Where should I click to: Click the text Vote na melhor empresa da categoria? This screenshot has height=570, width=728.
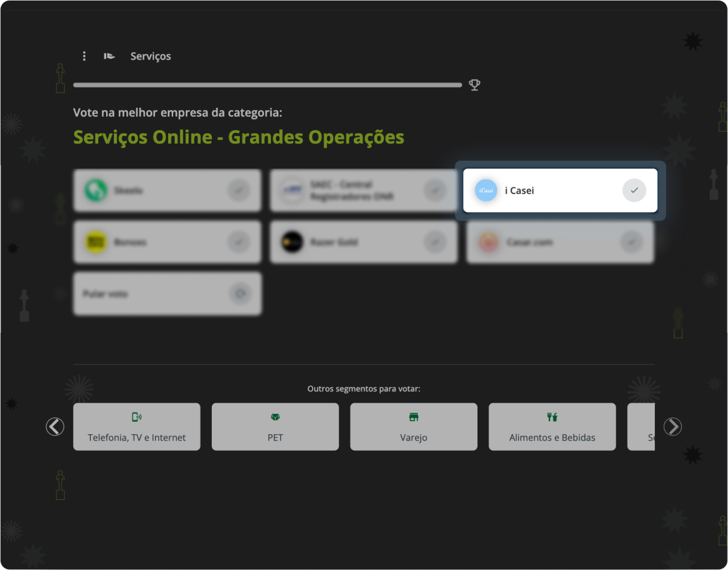[x=178, y=112]
